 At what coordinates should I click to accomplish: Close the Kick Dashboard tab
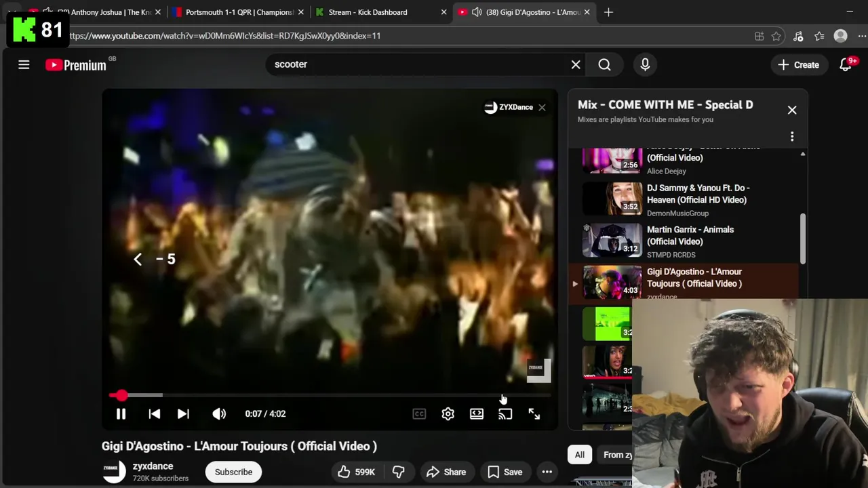[443, 12]
